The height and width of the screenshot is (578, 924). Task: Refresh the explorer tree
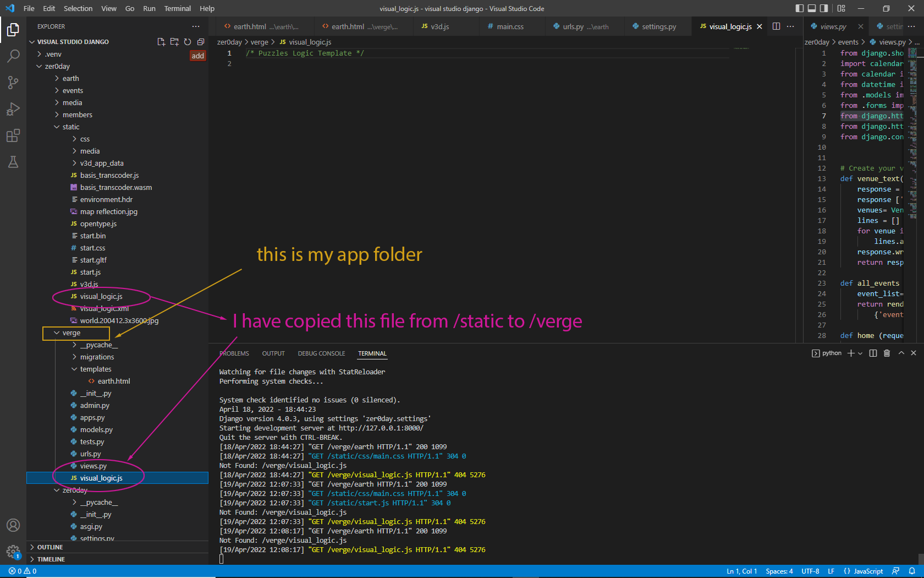[188, 42]
